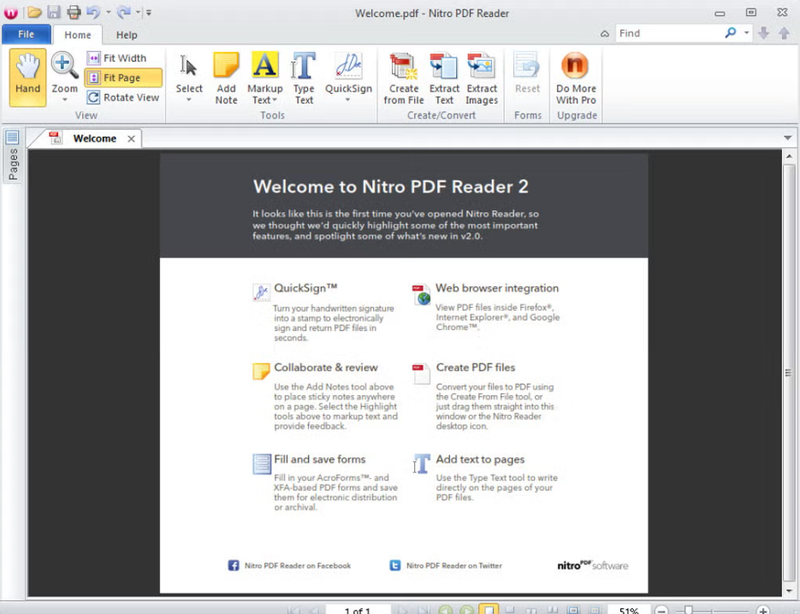Click the scroll down arrow of scrollbar
800x614 pixels.
pos(789,591)
